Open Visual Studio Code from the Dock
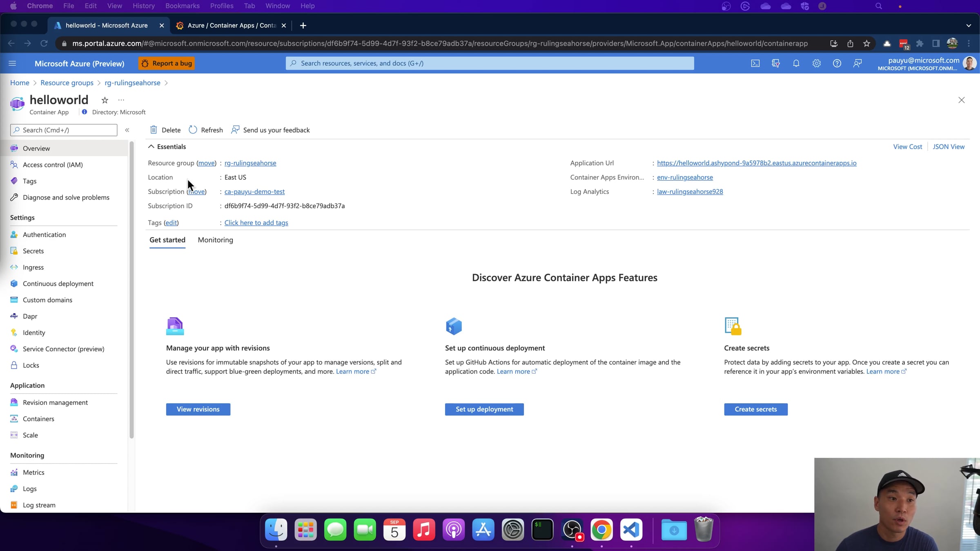 tap(631, 529)
